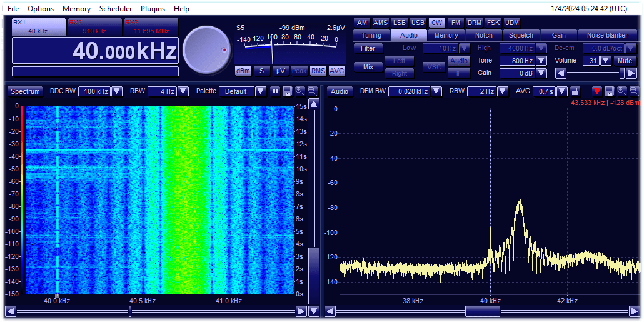Click the volume slider handle
The width and height of the screenshot is (644, 322).
point(622,74)
